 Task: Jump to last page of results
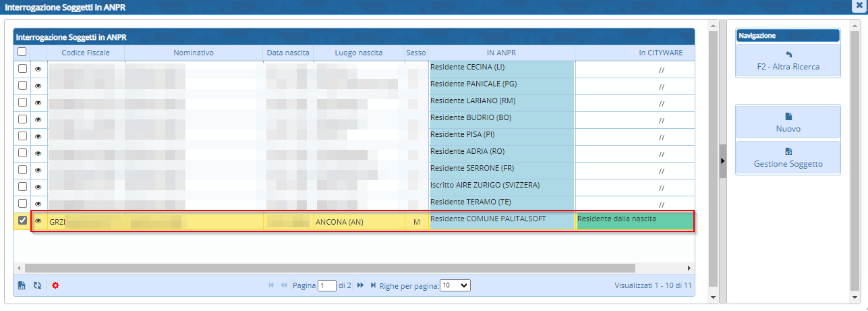pos(373,285)
